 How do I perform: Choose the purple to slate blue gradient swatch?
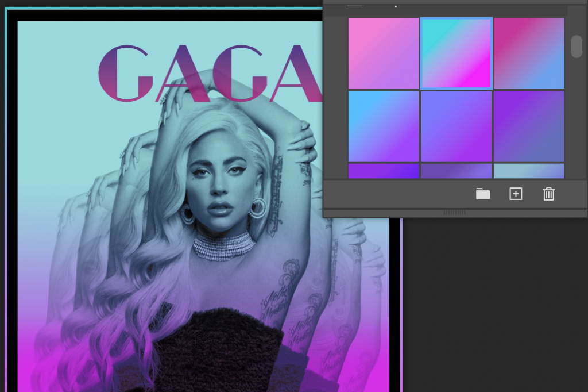pos(529,126)
